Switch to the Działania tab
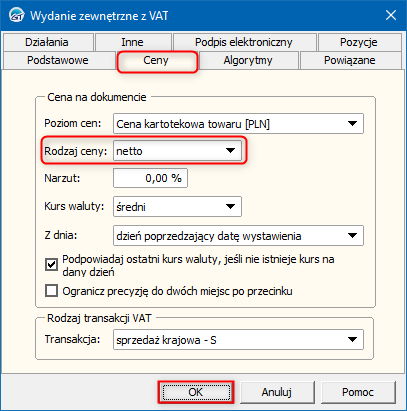Image resolution: width=407 pixels, height=411 pixels. coord(47,42)
